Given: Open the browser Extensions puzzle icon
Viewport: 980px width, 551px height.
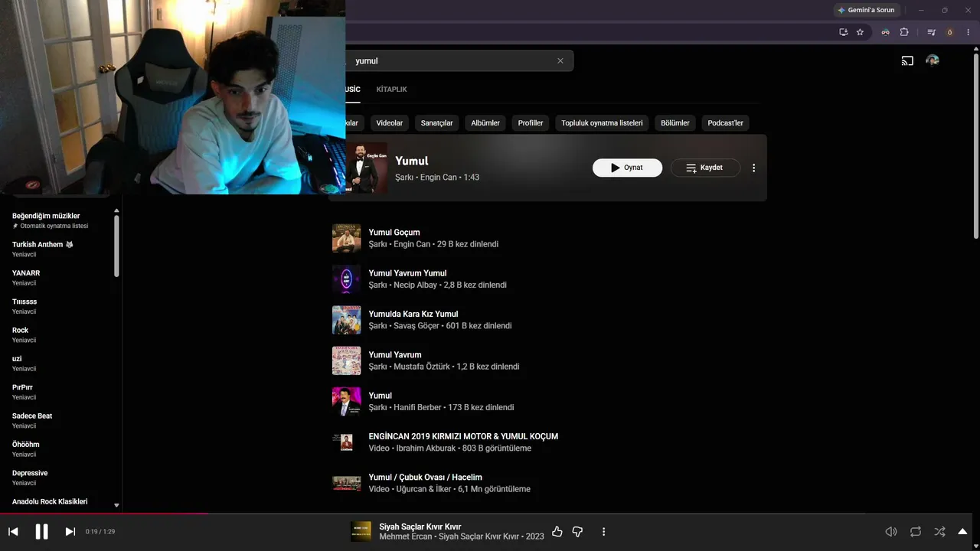Looking at the screenshot, I should coord(904,32).
